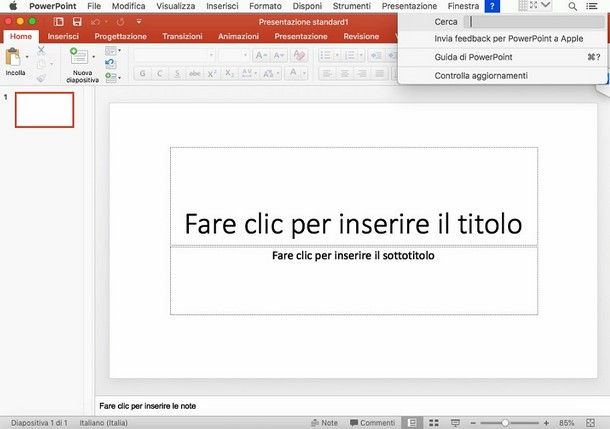
Task: Click the title placeholder text
Action: [353, 224]
